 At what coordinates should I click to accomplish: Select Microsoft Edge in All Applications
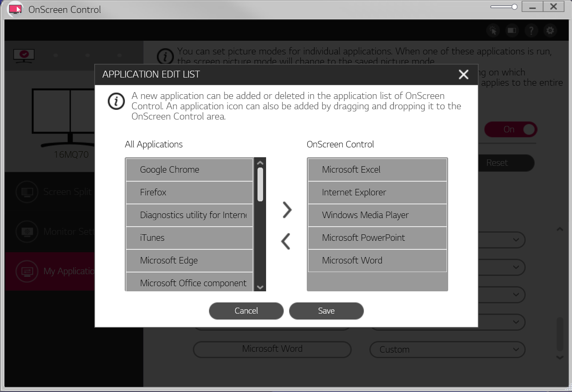189,260
